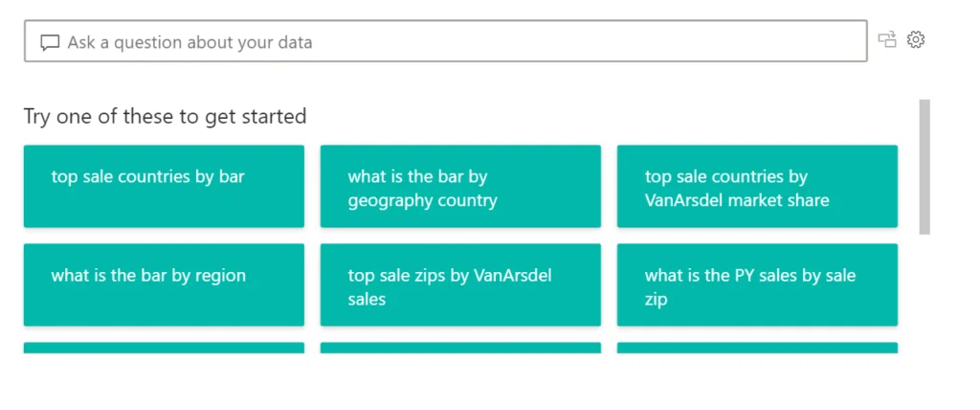Click empty area right of the placeholder text

(588, 41)
